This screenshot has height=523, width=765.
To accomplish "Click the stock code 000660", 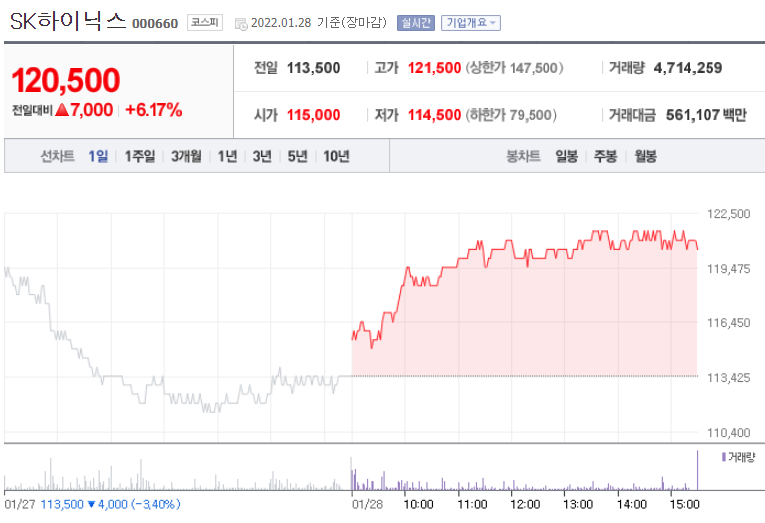I will pos(155,23).
